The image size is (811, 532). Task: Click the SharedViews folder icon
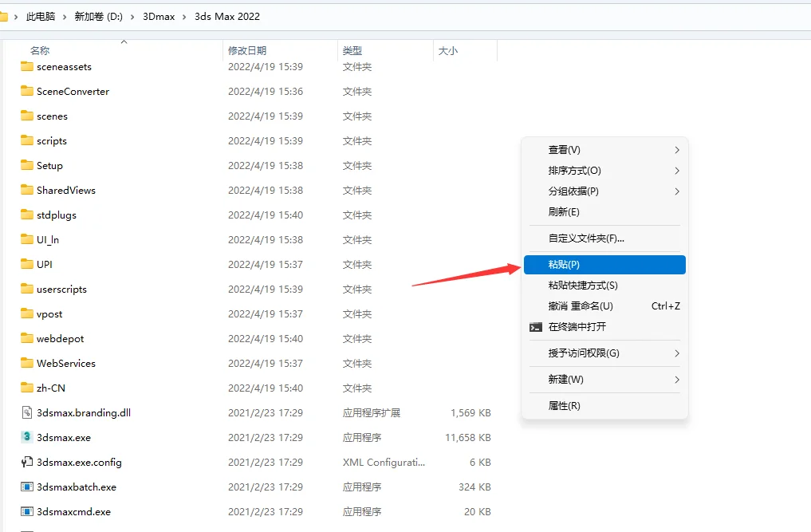[27, 190]
